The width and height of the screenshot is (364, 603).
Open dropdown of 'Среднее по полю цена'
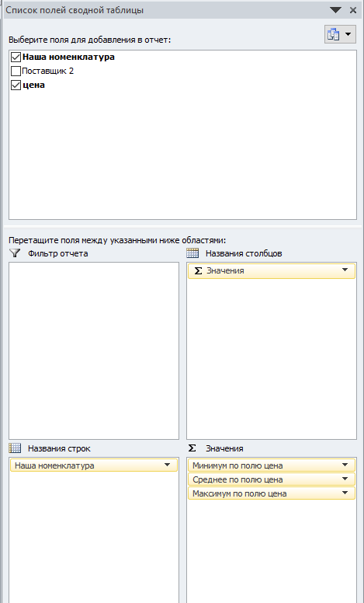point(345,479)
